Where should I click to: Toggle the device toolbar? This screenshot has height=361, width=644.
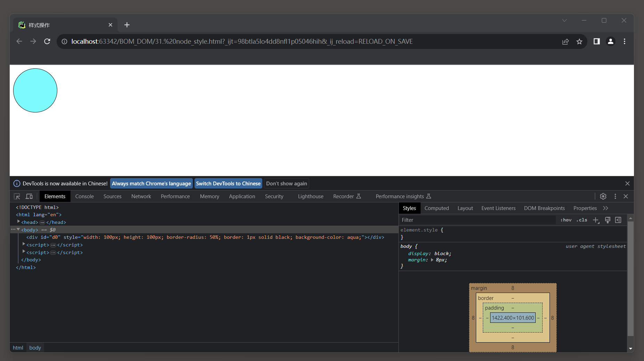[29, 196]
